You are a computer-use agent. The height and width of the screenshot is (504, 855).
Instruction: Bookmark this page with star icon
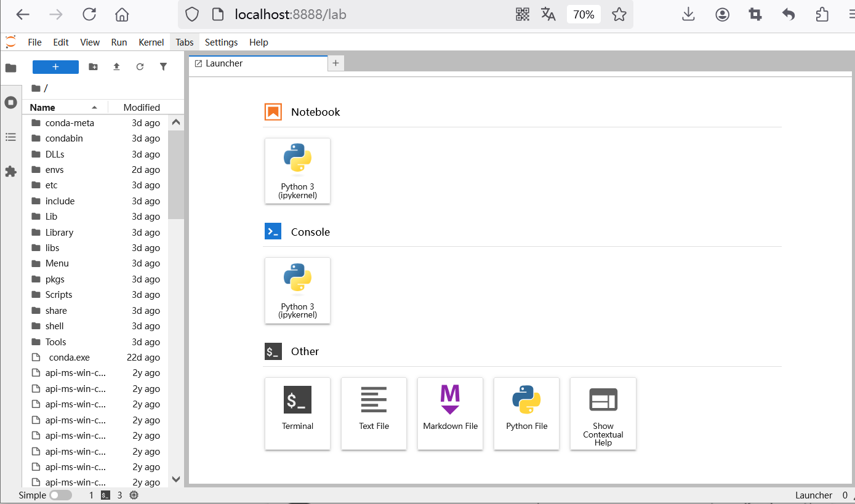click(619, 15)
